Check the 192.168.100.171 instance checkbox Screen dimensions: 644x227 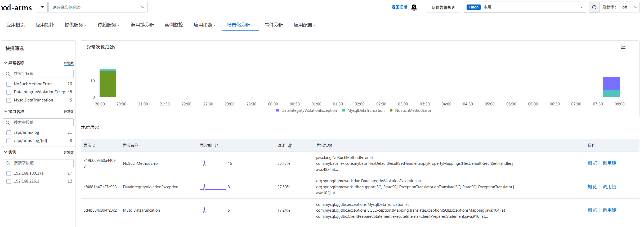pyautogui.click(x=9, y=173)
